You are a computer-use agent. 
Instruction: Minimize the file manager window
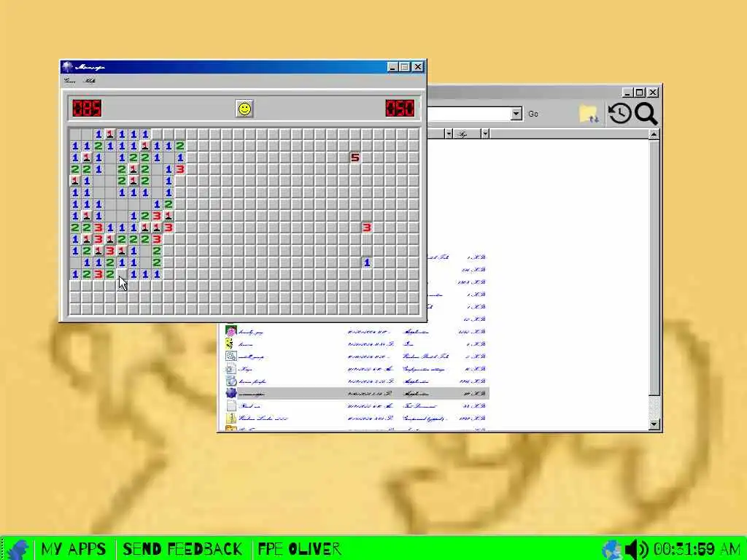coord(627,93)
